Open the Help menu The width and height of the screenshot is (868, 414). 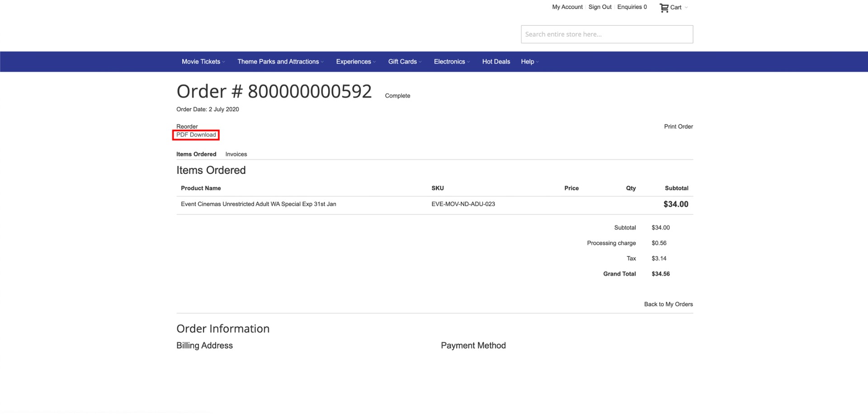(527, 62)
